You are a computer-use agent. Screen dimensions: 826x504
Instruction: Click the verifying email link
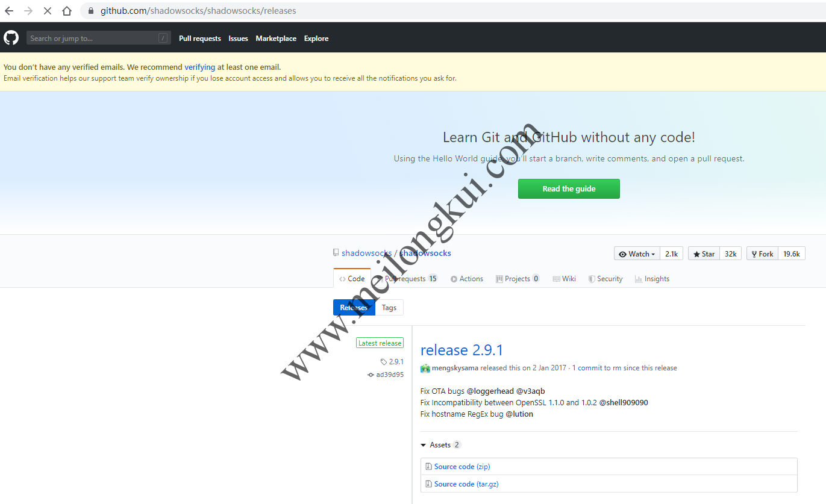point(199,67)
